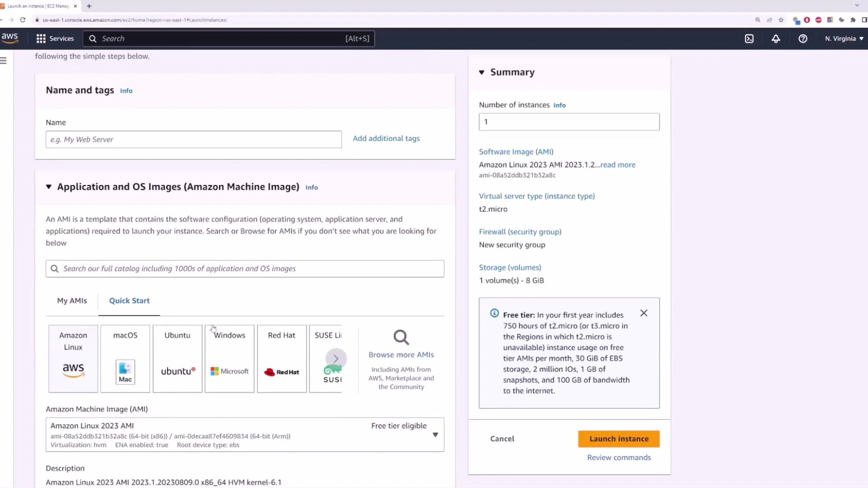Open the notifications bell
The width and height of the screenshot is (868, 488).
(x=776, y=38)
